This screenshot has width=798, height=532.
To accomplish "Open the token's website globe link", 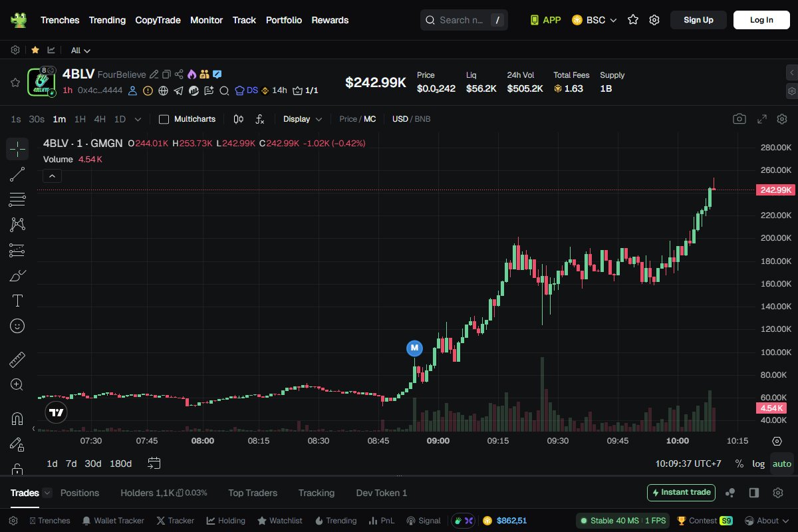I will click(x=163, y=90).
